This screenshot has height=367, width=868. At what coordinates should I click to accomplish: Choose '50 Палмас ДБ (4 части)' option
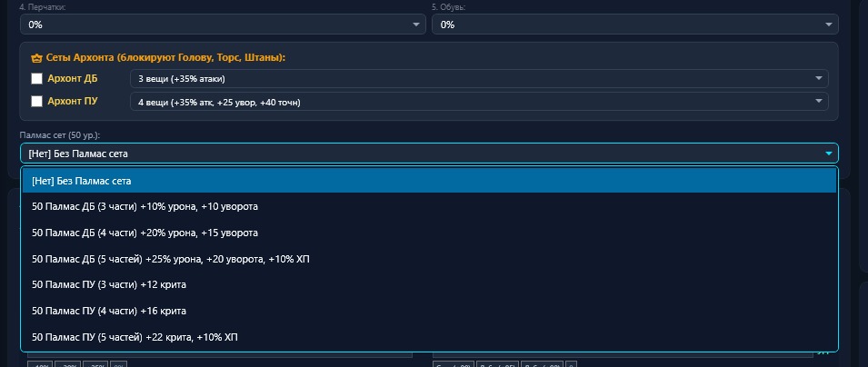(429, 233)
